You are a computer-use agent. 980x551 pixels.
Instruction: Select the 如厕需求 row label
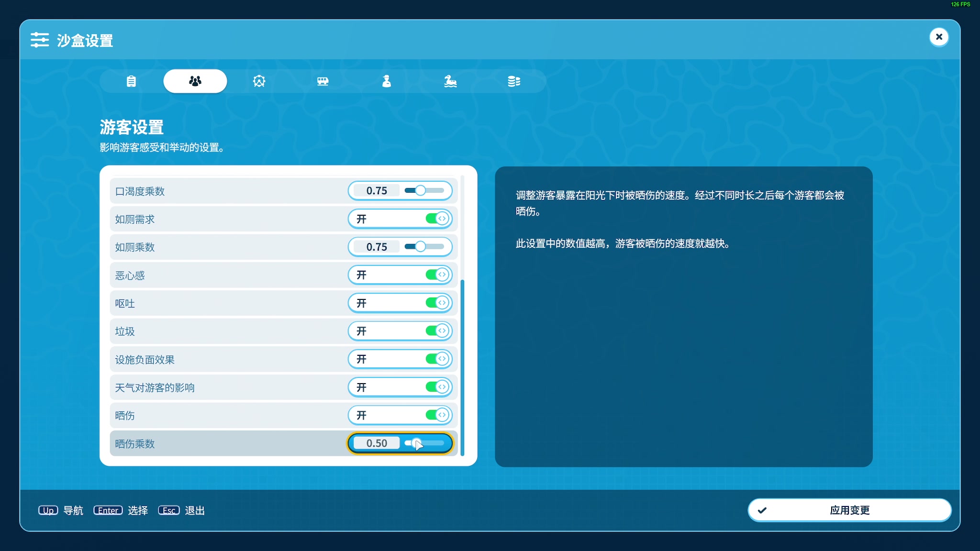(x=135, y=219)
